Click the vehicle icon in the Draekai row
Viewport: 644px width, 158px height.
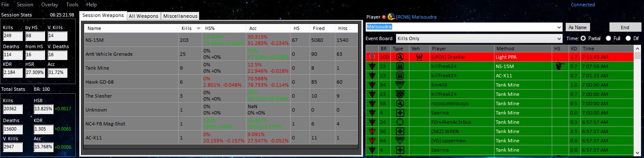[419, 57]
